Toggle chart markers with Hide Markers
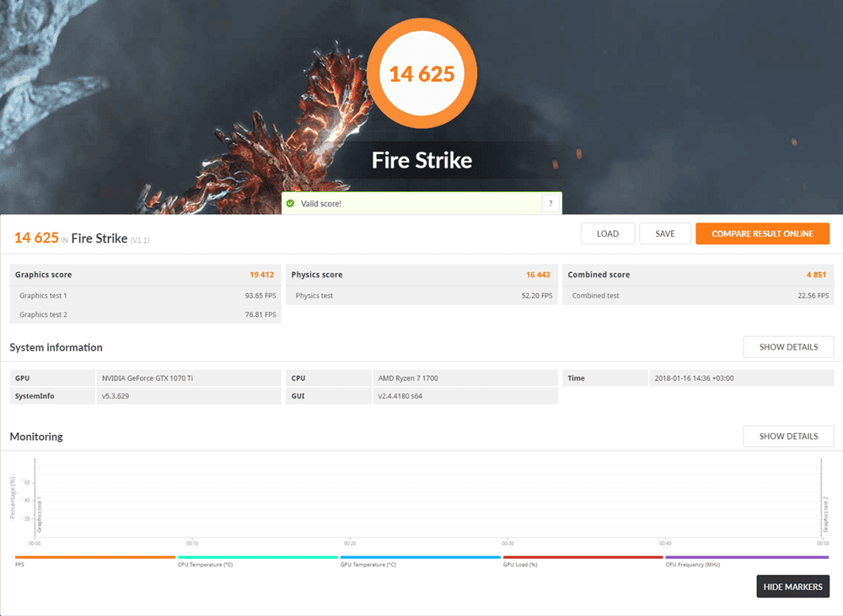The height and width of the screenshot is (616, 843). 792,587
